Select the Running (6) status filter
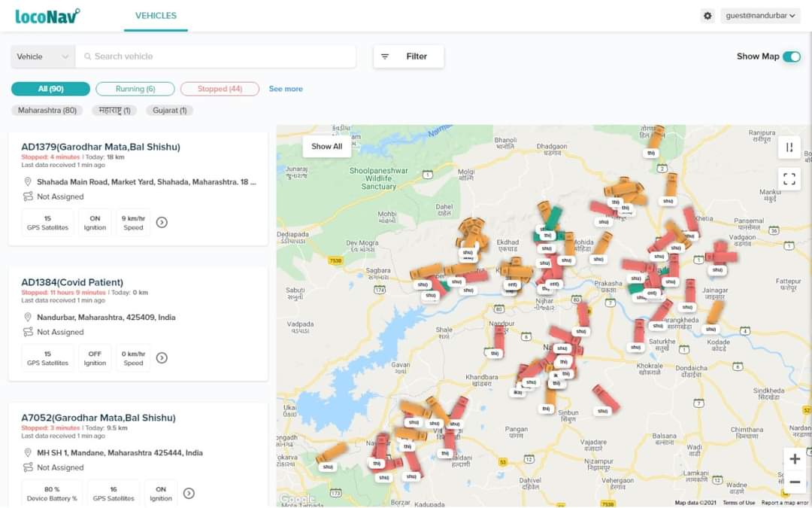Image resolution: width=812 pixels, height=508 pixels. pyautogui.click(x=135, y=89)
